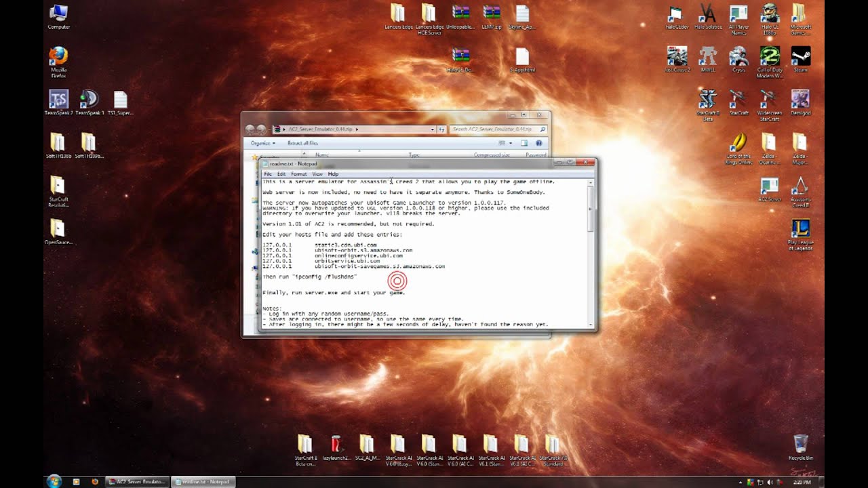868x488 pixels.
Task: Click the Notepad scroll down arrow
Action: coord(592,325)
